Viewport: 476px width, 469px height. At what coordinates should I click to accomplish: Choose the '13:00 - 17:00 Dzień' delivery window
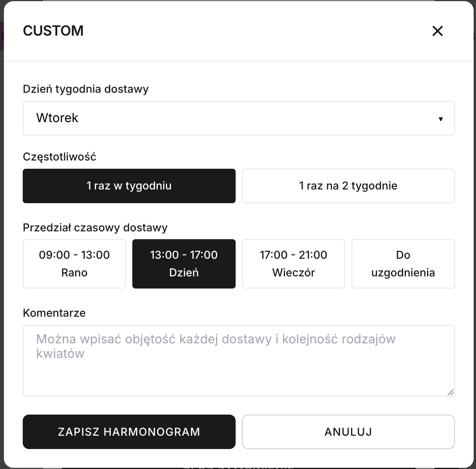point(184,263)
